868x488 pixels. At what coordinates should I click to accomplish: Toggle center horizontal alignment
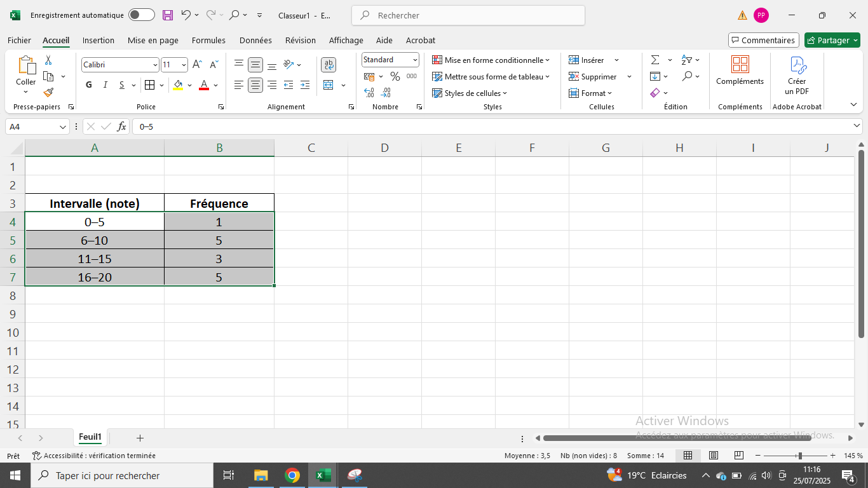click(255, 85)
